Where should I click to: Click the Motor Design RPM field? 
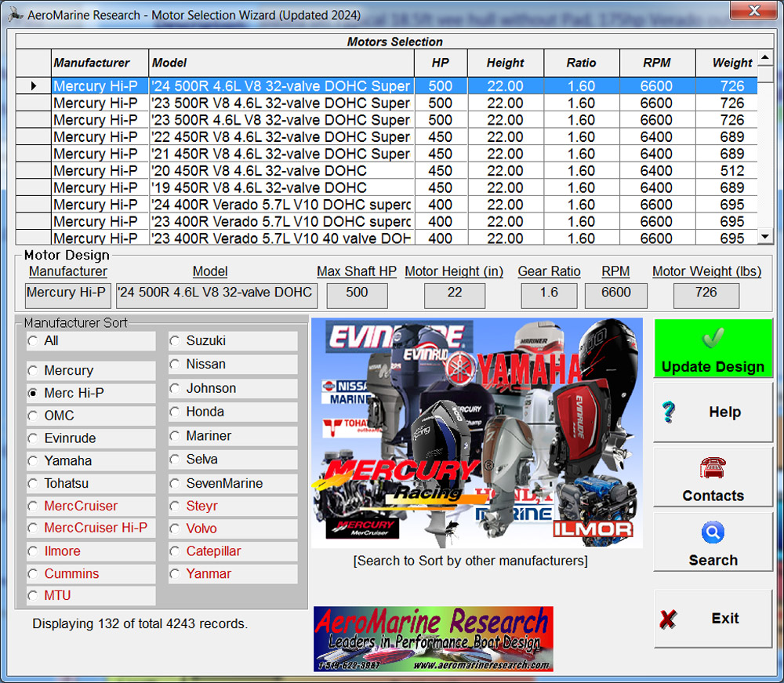(616, 296)
